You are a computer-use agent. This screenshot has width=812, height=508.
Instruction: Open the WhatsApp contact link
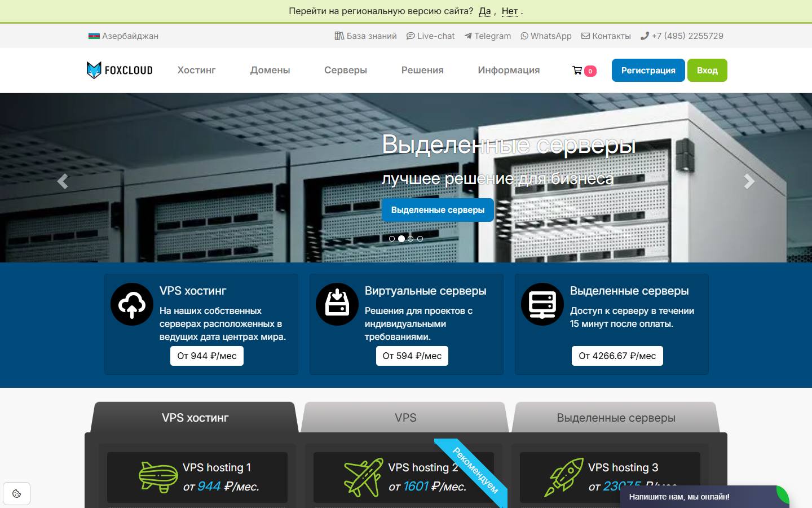[x=546, y=36]
